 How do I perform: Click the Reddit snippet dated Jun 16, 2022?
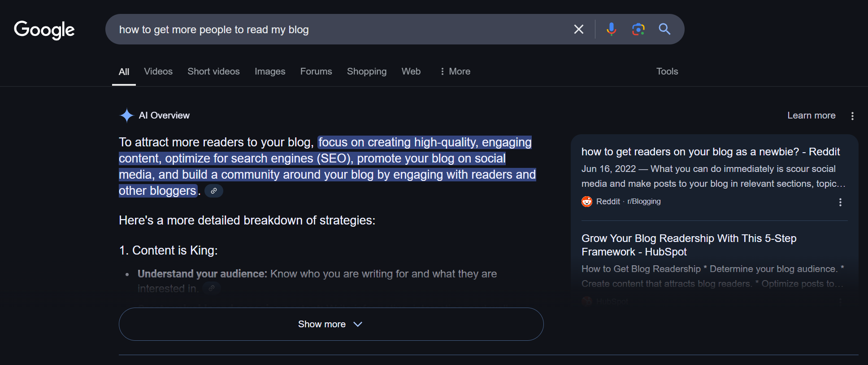coord(713,176)
